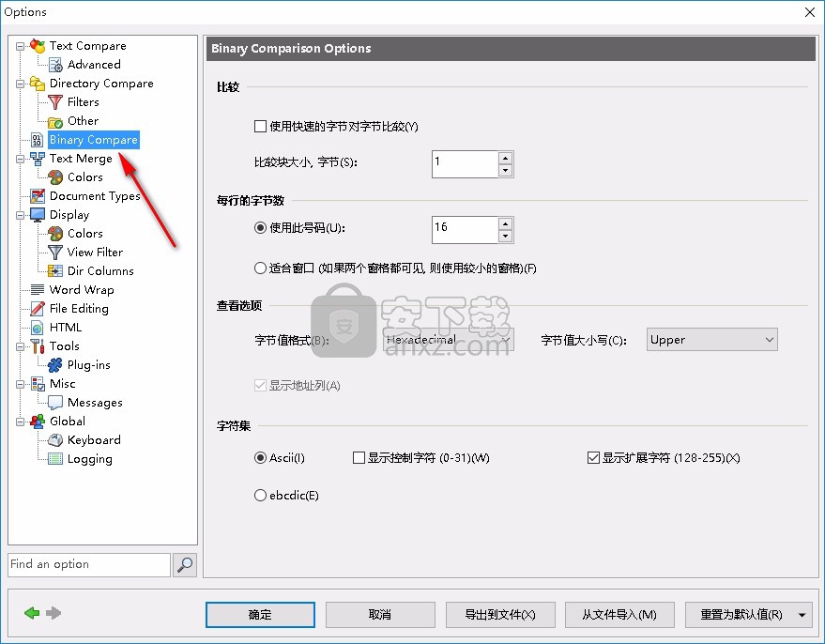
Task: Toggle 显示地址列 checkbox
Action: click(260, 386)
